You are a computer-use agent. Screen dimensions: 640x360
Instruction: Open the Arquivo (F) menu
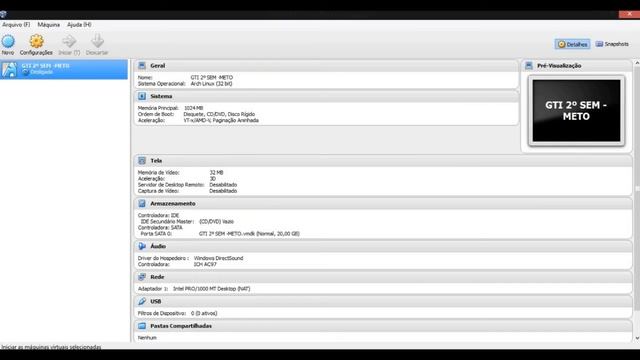pyautogui.click(x=16, y=24)
